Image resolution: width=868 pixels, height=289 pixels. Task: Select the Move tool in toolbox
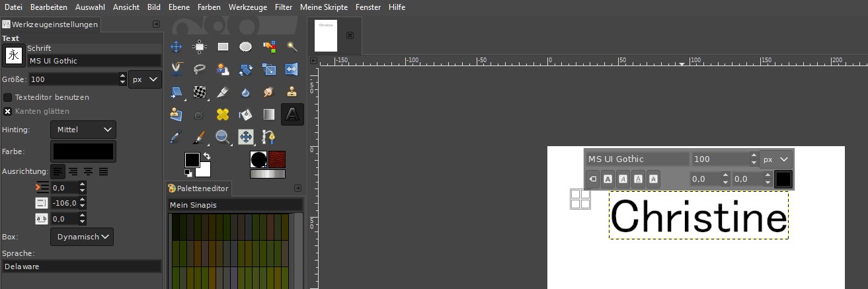[177, 46]
